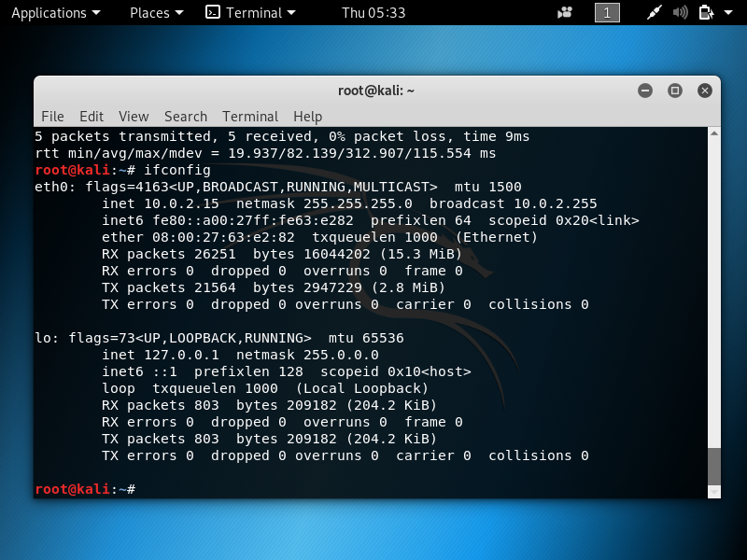Viewport: 747px width, 560px height.
Task: Click the pen/color picker tray icon
Action: coord(655,13)
